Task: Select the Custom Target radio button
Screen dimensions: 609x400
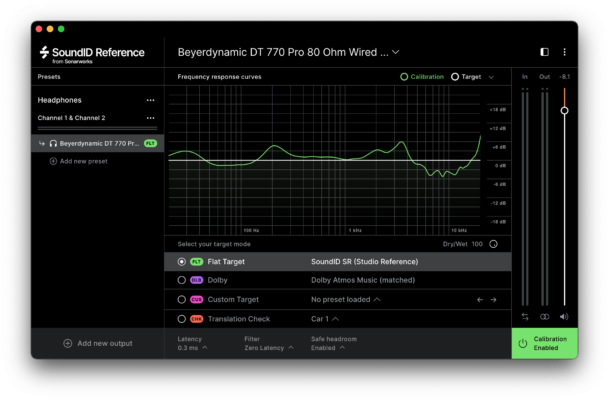Action: pos(181,299)
